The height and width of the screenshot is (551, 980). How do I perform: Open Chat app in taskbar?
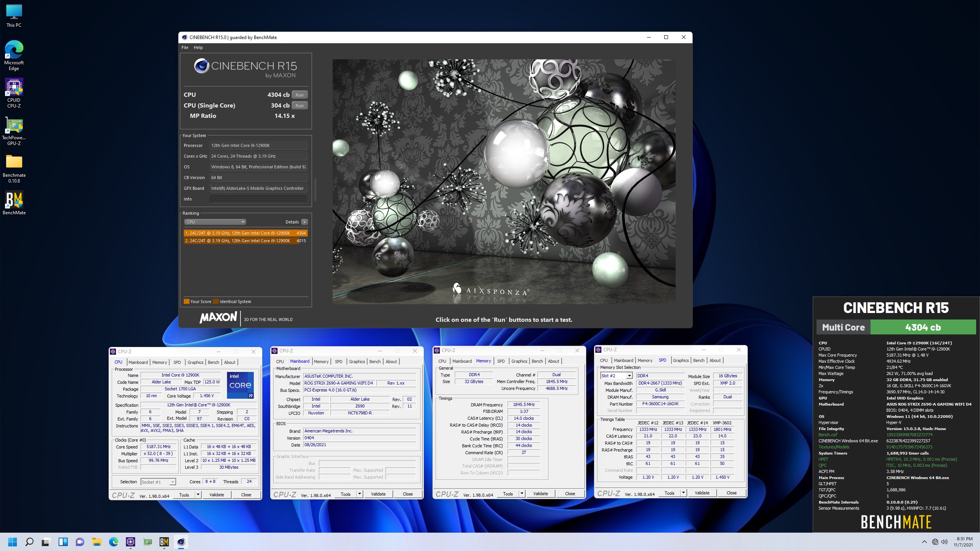[80, 542]
